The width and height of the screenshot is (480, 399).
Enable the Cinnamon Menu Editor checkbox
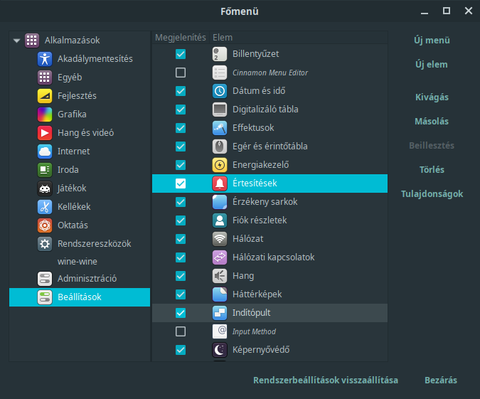coord(181,72)
